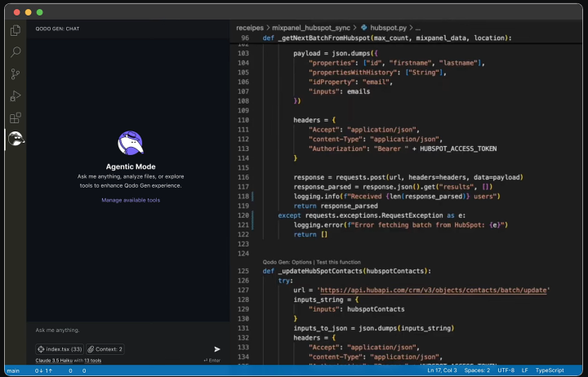The width and height of the screenshot is (588, 377).
Task: Open the Search view in activity bar
Action: click(15, 52)
